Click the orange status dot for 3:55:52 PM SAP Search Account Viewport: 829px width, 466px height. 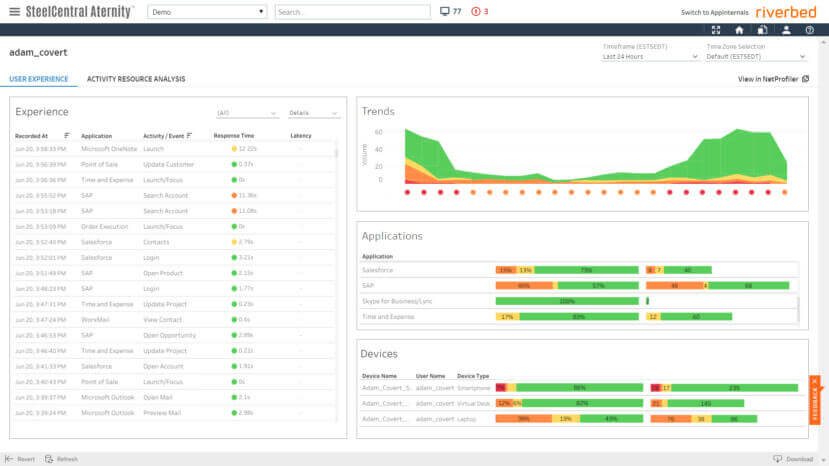(x=234, y=196)
